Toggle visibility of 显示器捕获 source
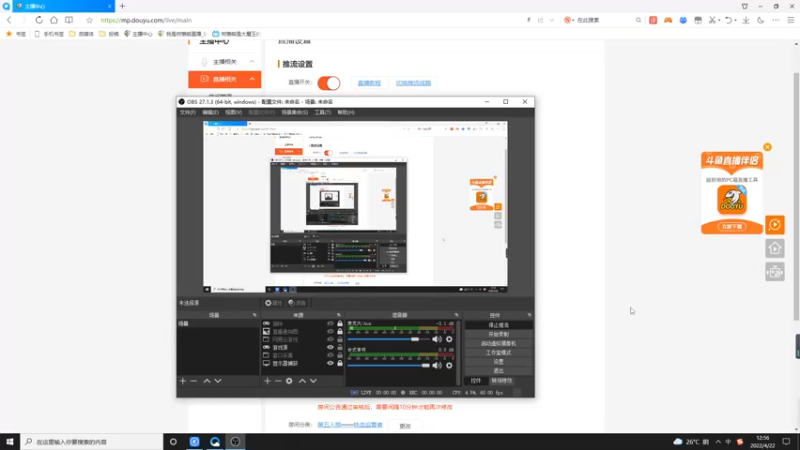The width and height of the screenshot is (800, 450). [330, 363]
